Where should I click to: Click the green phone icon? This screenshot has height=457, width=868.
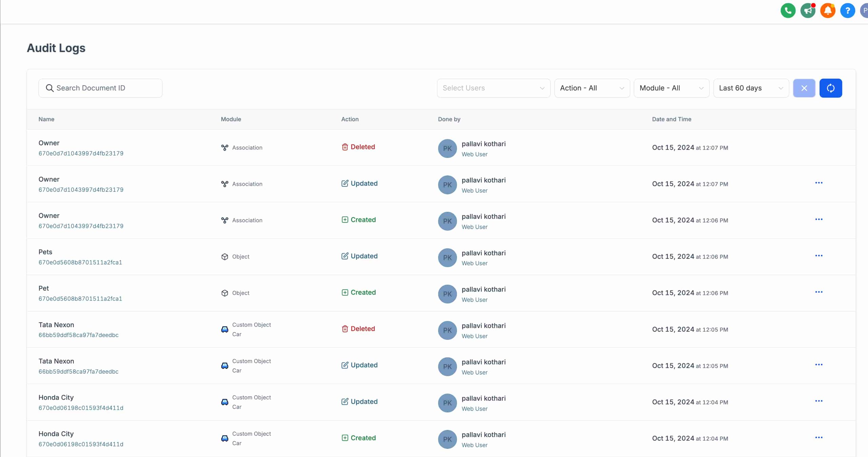coord(788,11)
